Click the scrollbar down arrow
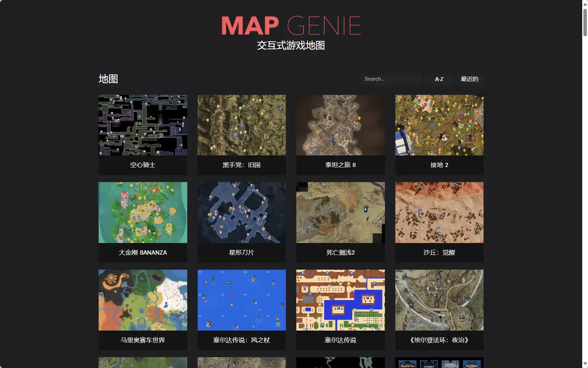The width and height of the screenshot is (588, 368). pos(585,365)
